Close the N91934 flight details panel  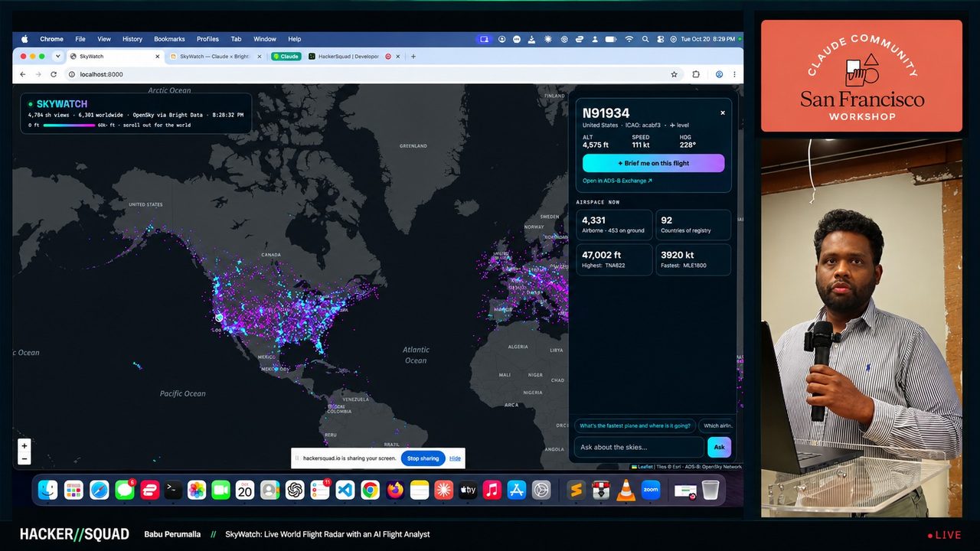pos(722,112)
